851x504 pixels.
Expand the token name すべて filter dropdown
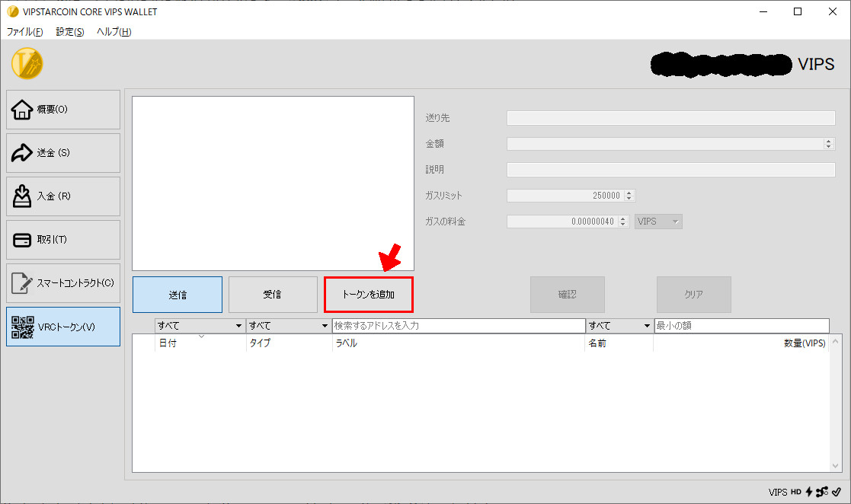coord(619,326)
